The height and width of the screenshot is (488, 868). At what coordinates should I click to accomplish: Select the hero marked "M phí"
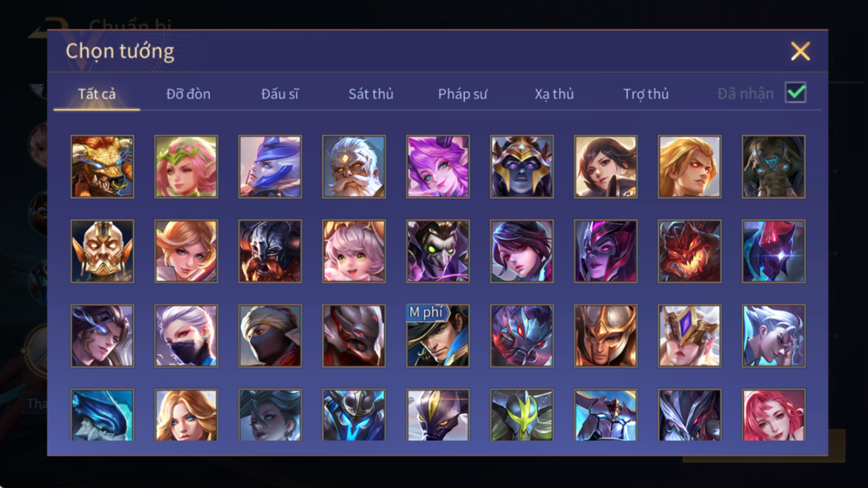438,336
